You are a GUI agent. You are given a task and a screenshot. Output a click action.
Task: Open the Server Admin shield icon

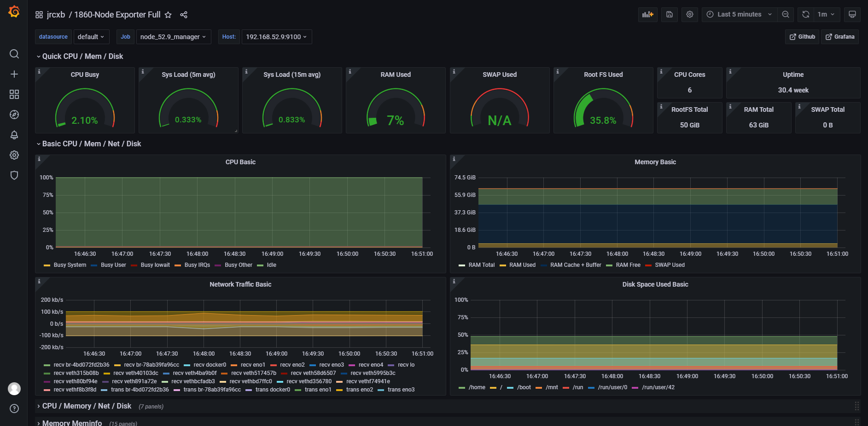pyautogui.click(x=14, y=175)
